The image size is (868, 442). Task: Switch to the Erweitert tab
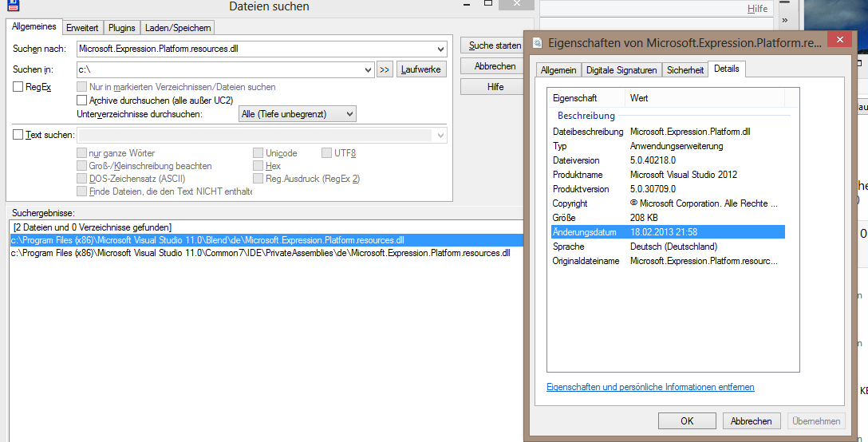pyautogui.click(x=82, y=28)
